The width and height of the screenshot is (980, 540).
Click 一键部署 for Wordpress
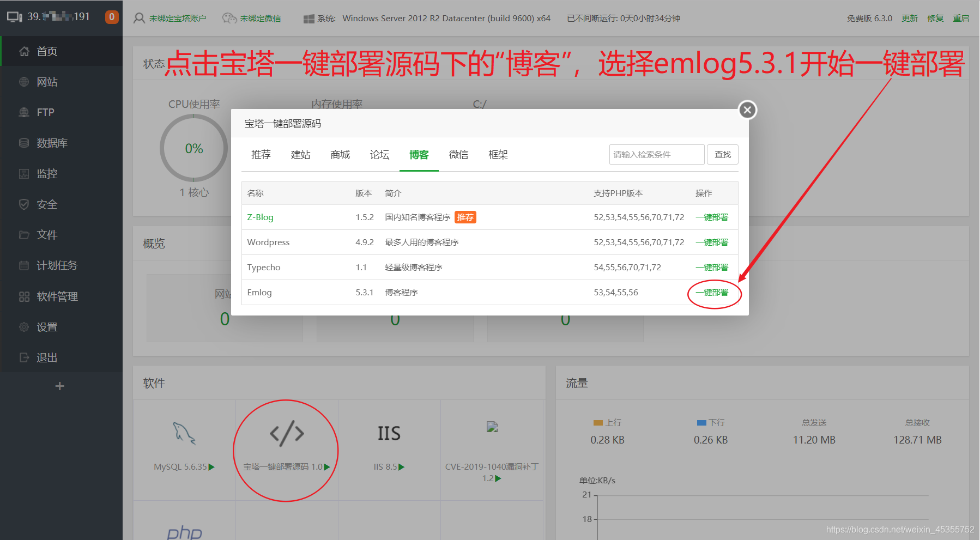712,242
